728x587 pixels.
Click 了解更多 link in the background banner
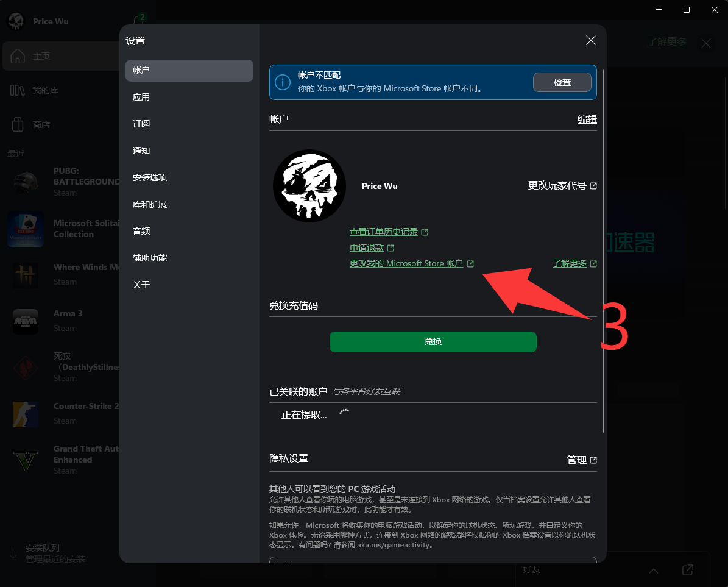tap(666, 42)
